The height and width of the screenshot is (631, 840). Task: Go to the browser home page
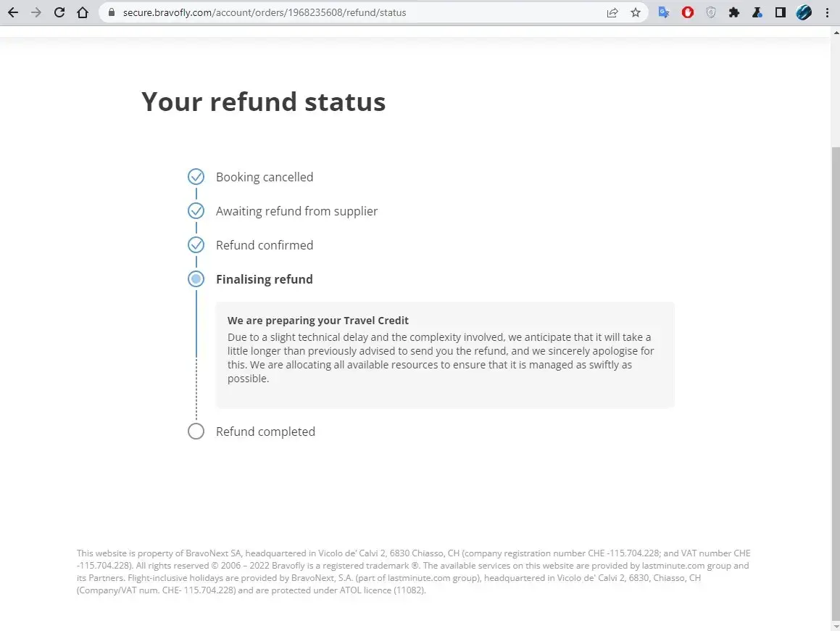tap(83, 12)
